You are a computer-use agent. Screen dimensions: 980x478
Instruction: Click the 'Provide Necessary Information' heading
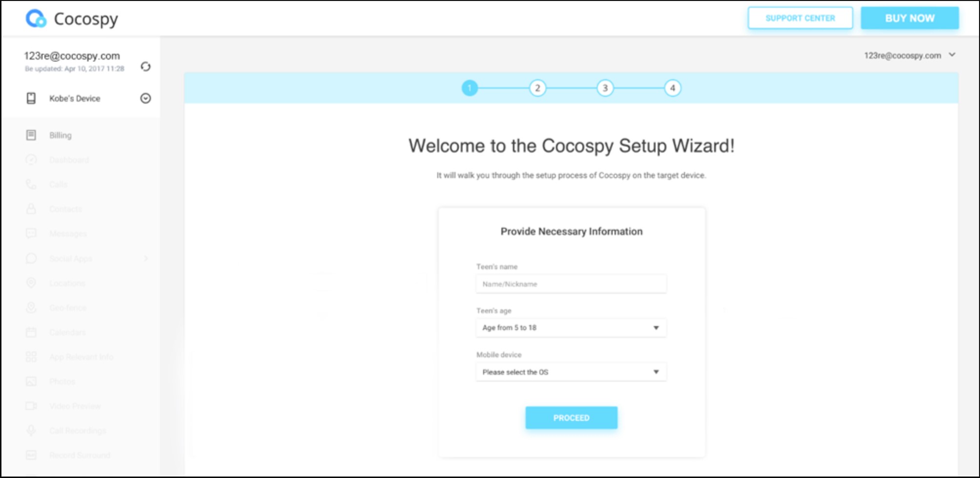click(x=572, y=232)
